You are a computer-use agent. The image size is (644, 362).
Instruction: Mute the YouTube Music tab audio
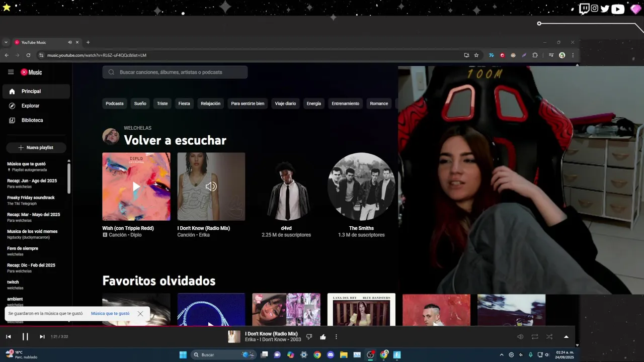pos(70,42)
